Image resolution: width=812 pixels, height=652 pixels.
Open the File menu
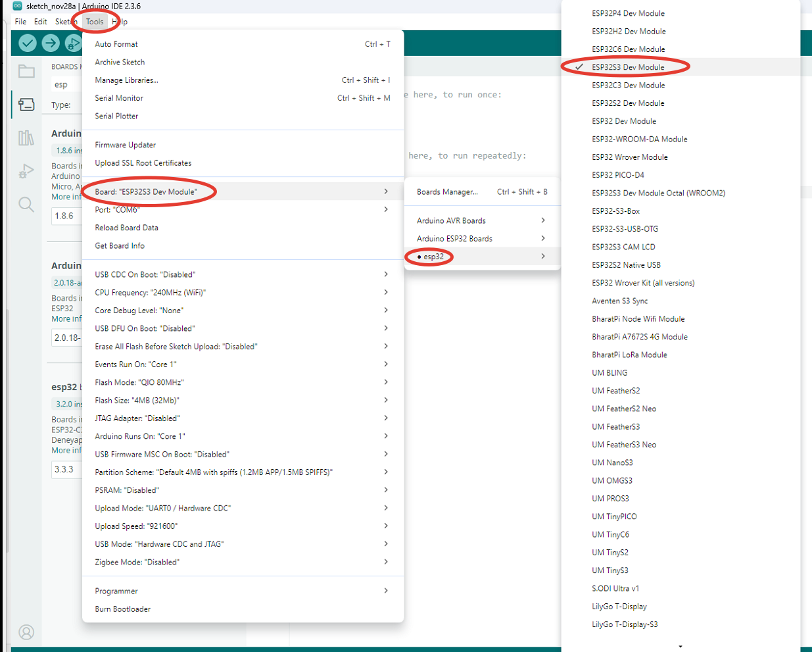20,22
